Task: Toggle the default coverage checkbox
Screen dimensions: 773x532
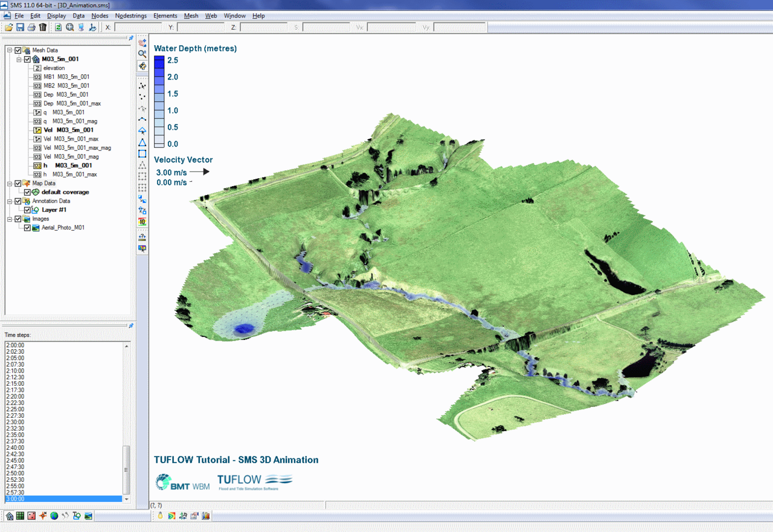Action: [x=27, y=193]
